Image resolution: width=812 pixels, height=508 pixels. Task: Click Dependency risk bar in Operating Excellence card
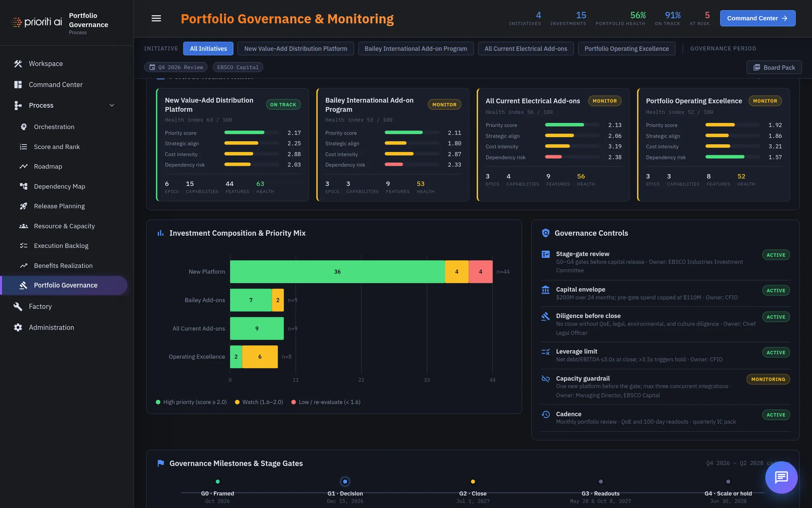pyautogui.click(x=732, y=157)
